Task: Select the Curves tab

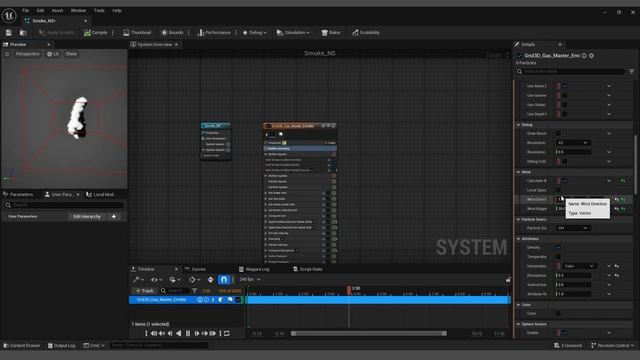Action: coord(196,269)
